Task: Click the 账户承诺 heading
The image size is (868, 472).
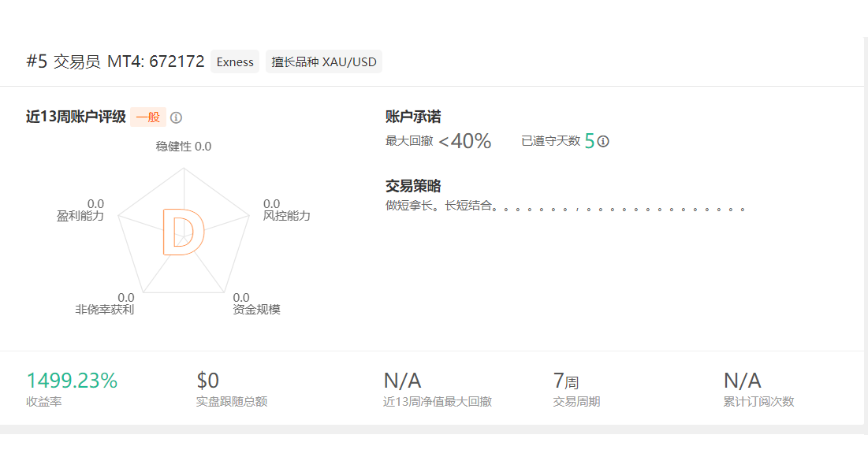Action: coord(413,117)
